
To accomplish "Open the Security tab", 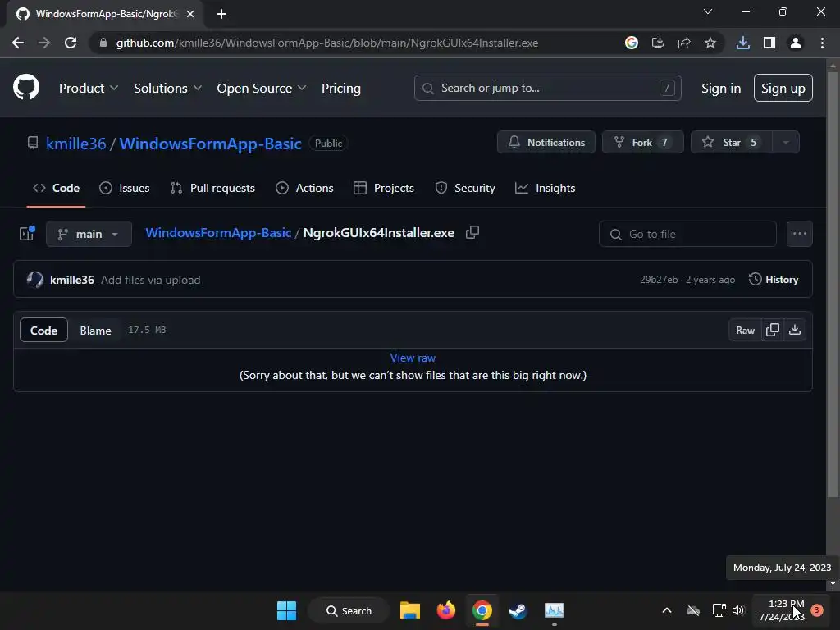I will [465, 188].
